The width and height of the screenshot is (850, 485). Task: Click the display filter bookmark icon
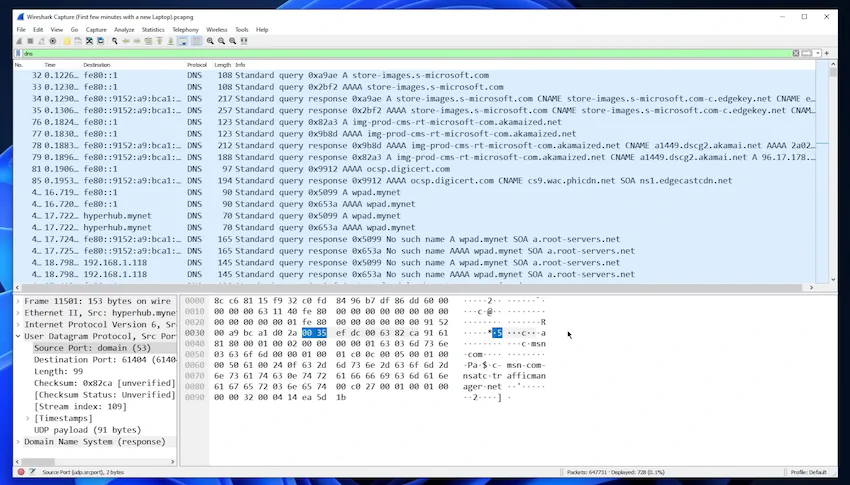18,53
